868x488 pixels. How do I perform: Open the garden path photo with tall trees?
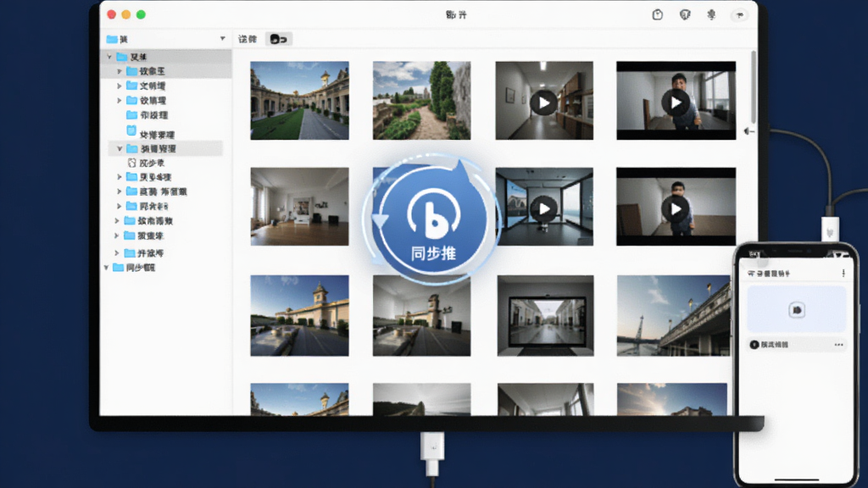pos(422,100)
